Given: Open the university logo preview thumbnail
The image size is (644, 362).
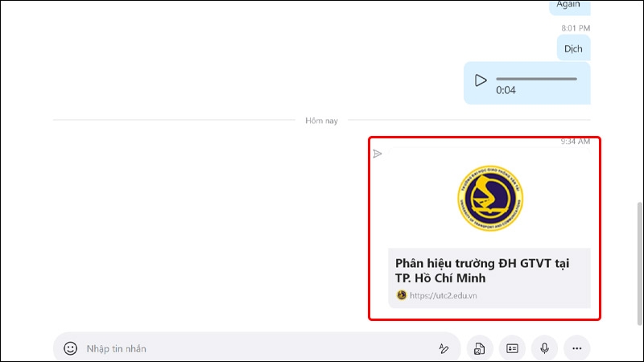Looking at the screenshot, I should [x=490, y=198].
